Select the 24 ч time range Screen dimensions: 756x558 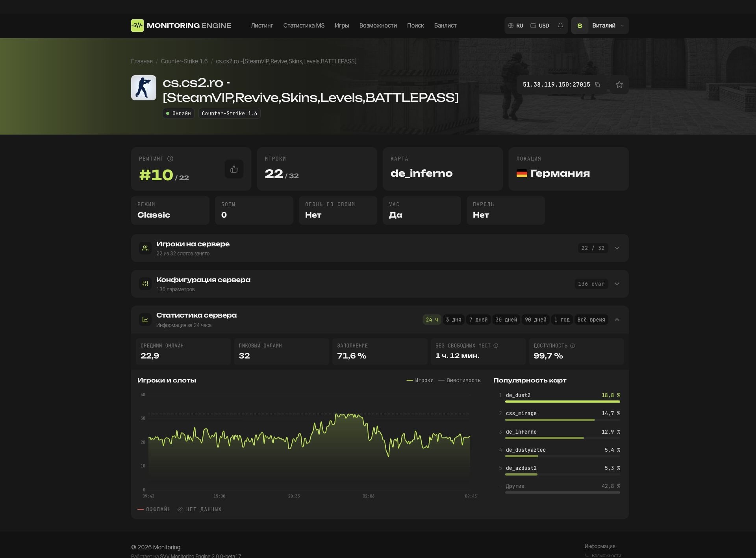click(x=432, y=320)
